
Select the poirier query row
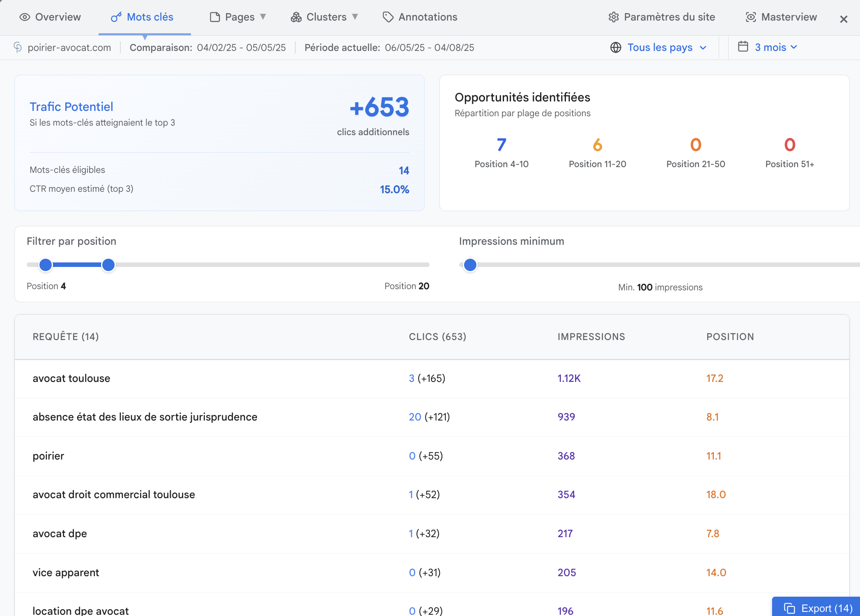432,456
